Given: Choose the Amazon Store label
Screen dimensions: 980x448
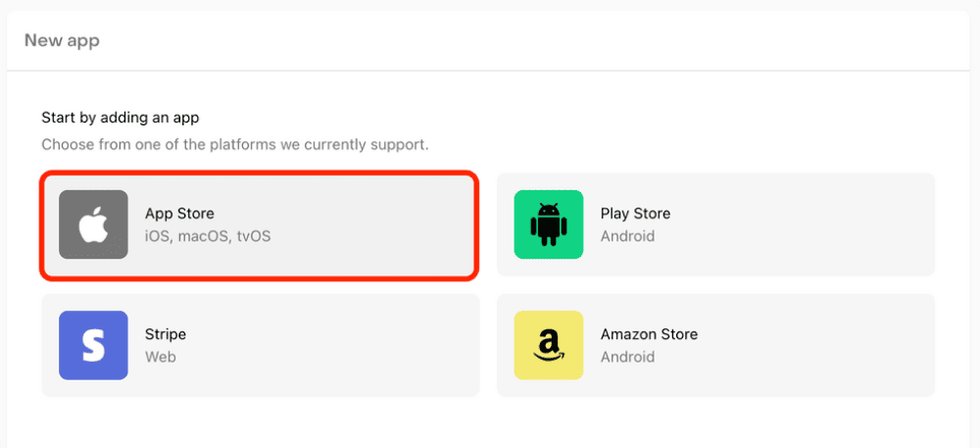Looking at the screenshot, I should [x=649, y=334].
